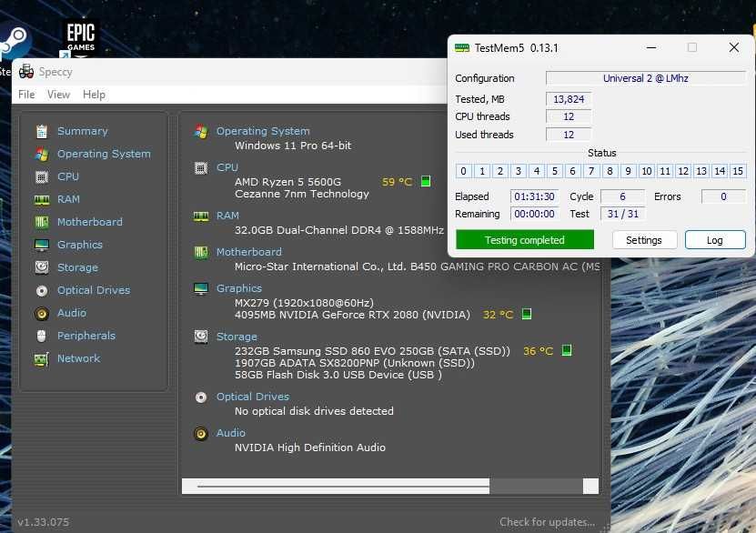Click the Log button in TestMem5

coord(714,240)
